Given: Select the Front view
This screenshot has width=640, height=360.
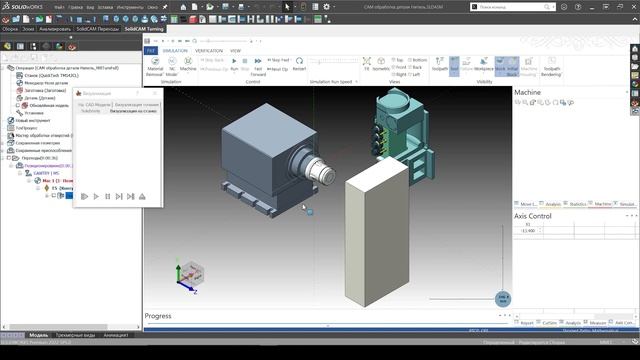Looking at the screenshot, I should [399, 67].
